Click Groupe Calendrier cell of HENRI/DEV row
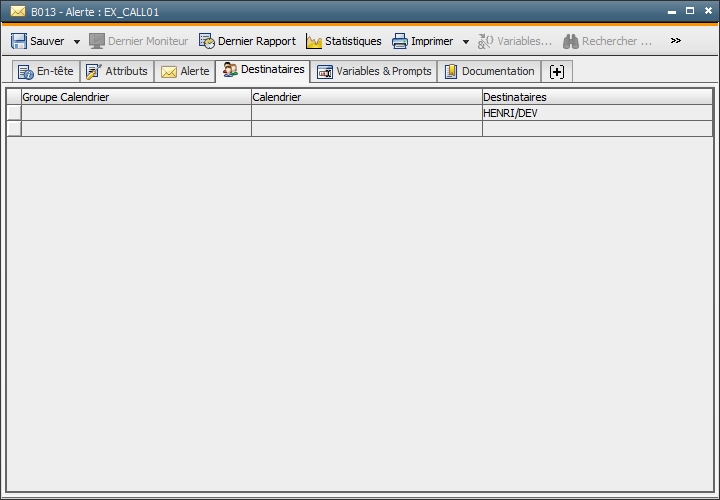The height and width of the screenshot is (500, 720). pyautogui.click(x=136, y=113)
